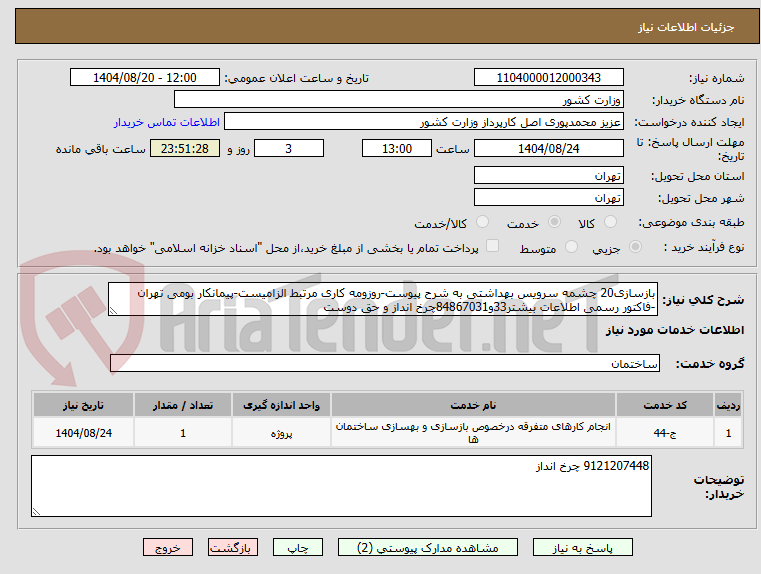Click the جزئیات اطلاعات نیاز page header
The image size is (761, 574).
click(x=686, y=28)
